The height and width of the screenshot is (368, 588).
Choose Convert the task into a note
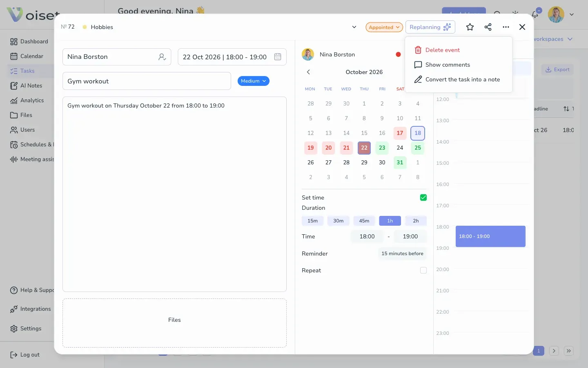click(459, 79)
